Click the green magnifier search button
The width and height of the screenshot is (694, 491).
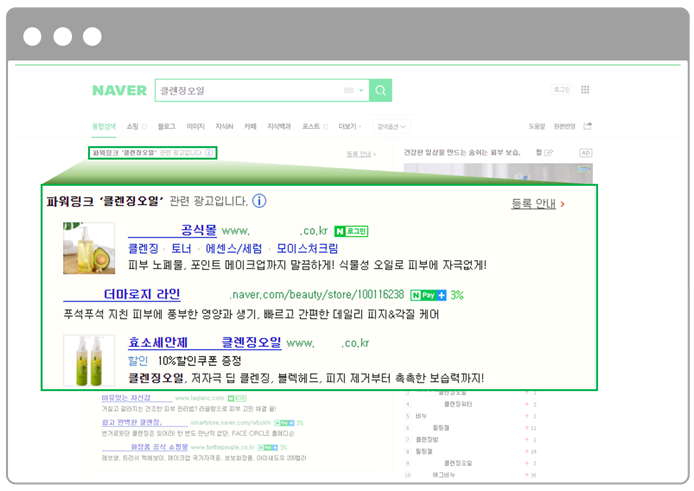(x=380, y=90)
